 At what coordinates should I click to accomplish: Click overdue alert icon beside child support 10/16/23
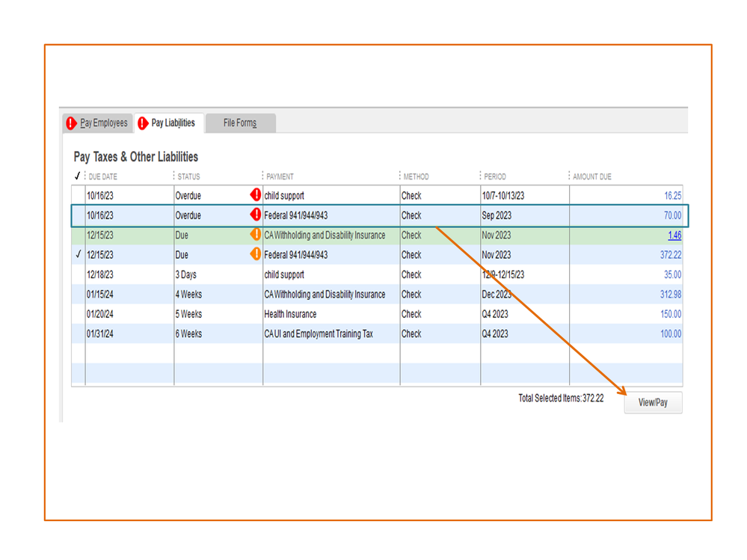coord(255,194)
